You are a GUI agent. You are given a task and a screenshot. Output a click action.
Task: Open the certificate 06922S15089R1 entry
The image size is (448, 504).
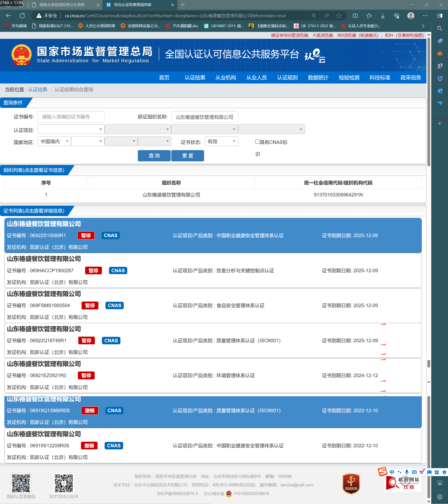point(213,235)
